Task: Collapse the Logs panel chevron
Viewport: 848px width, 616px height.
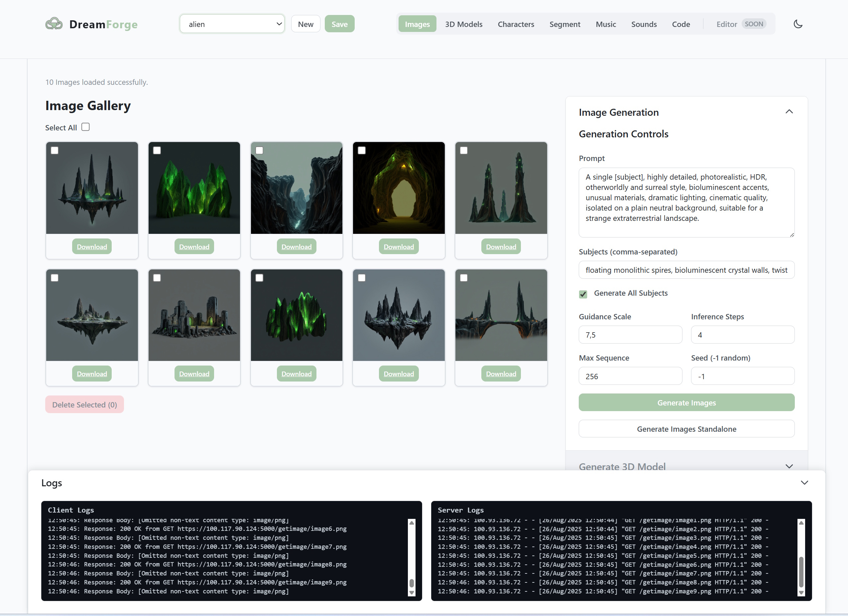Action: pyautogui.click(x=804, y=483)
